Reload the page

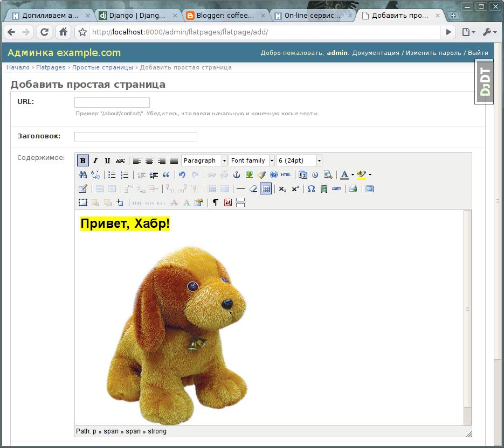pyautogui.click(x=44, y=32)
